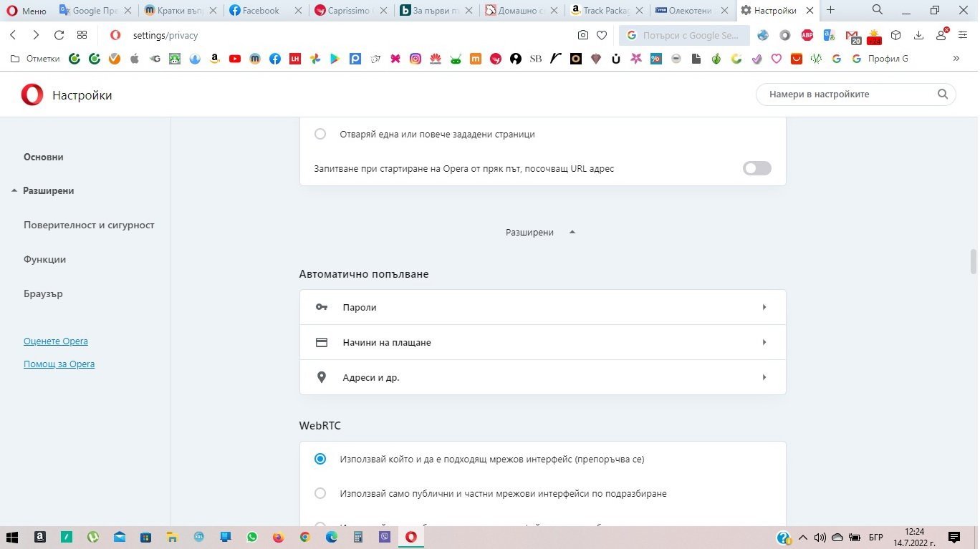Click the Помощ за Opera link

[59, 364]
